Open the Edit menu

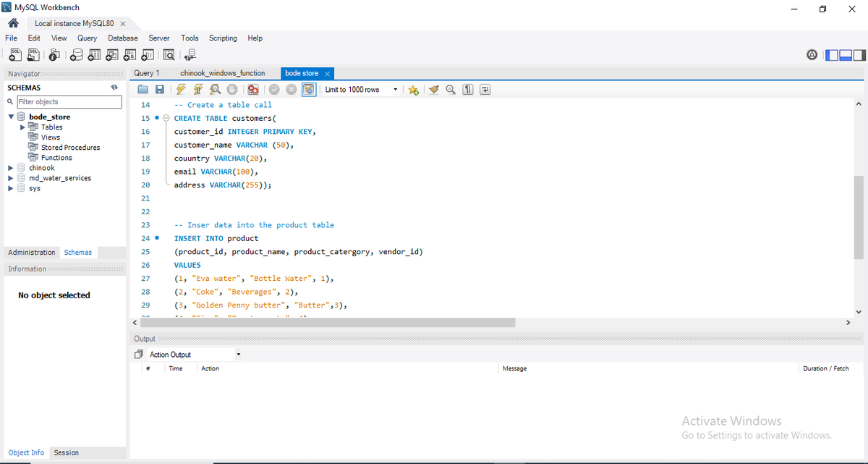(34, 38)
